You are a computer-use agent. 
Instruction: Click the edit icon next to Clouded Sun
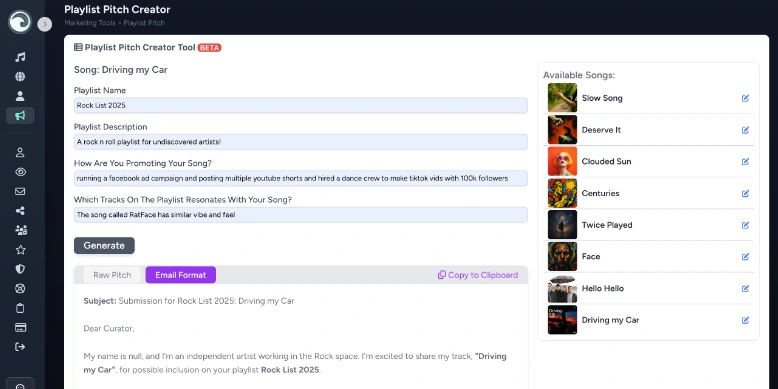pyautogui.click(x=745, y=161)
